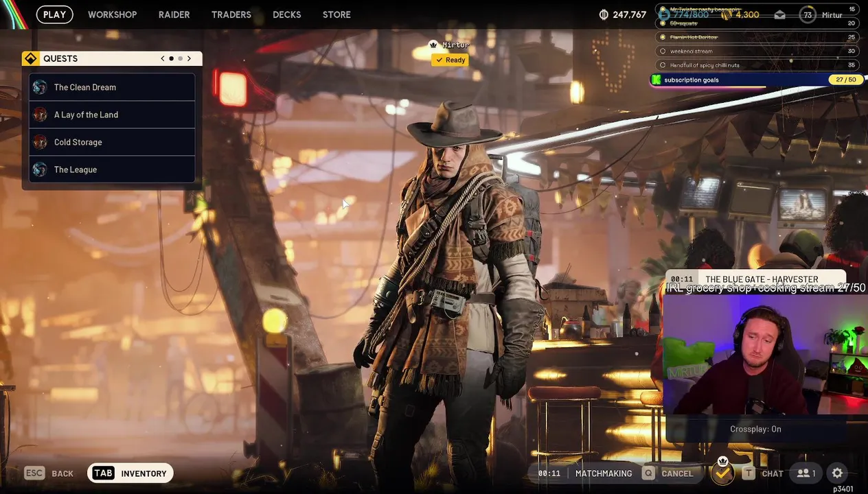Open the Mirtur profile name in top bar
This screenshot has width=868, height=494.
coord(832,14)
